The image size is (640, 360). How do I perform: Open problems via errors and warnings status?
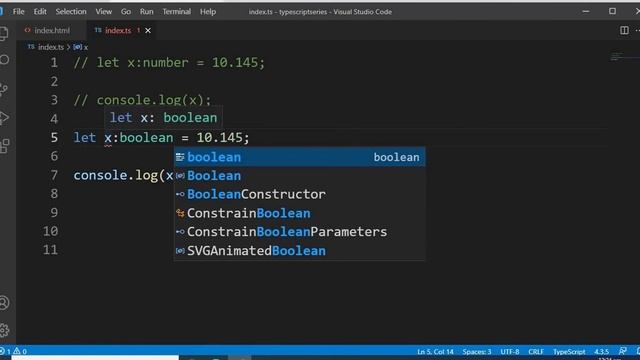tap(14, 351)
